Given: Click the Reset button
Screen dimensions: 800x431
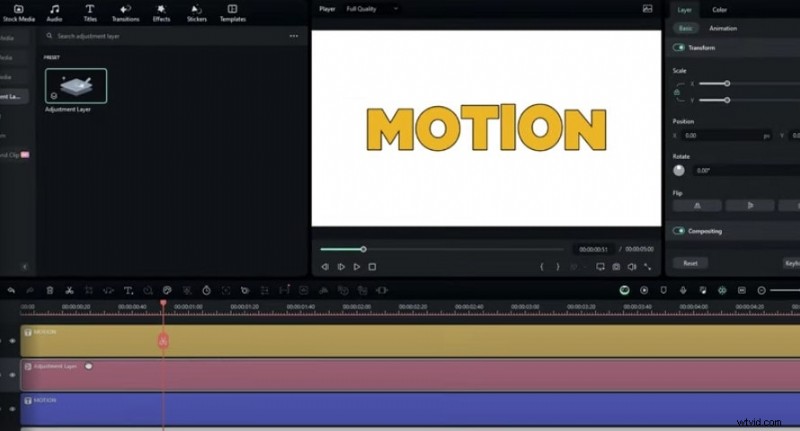Looking at the screenshot, I should [690, 263].
